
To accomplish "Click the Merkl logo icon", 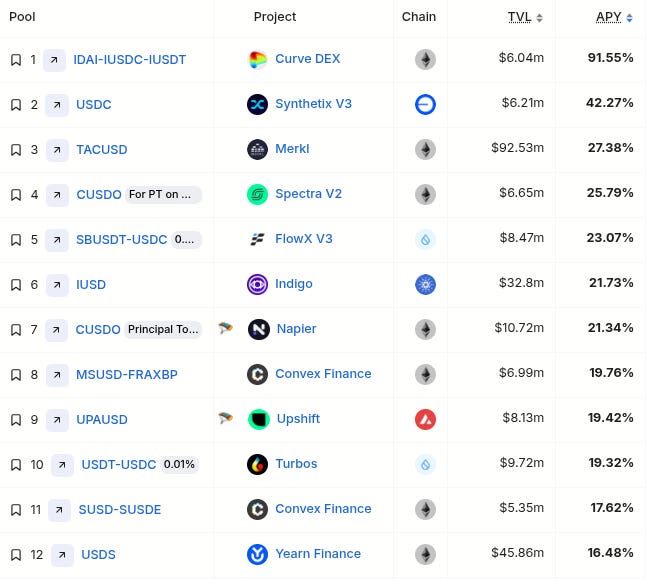I will [x=257, y=150].
